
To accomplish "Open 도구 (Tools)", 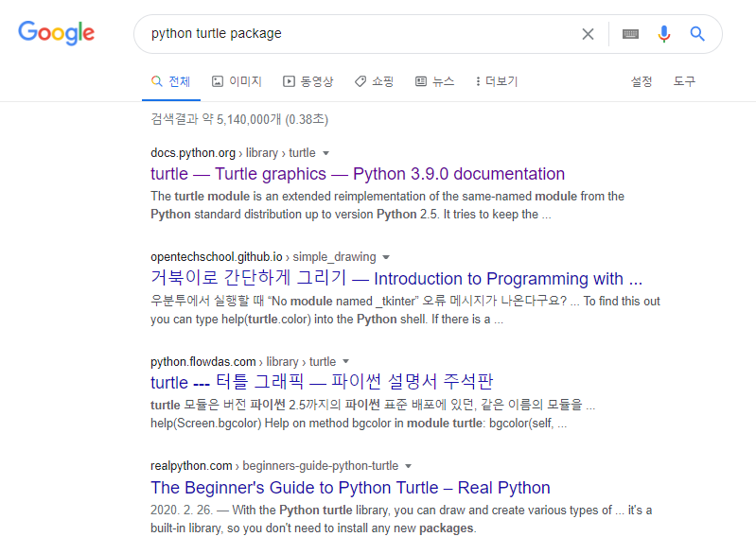I will click(x=684, y=81).
